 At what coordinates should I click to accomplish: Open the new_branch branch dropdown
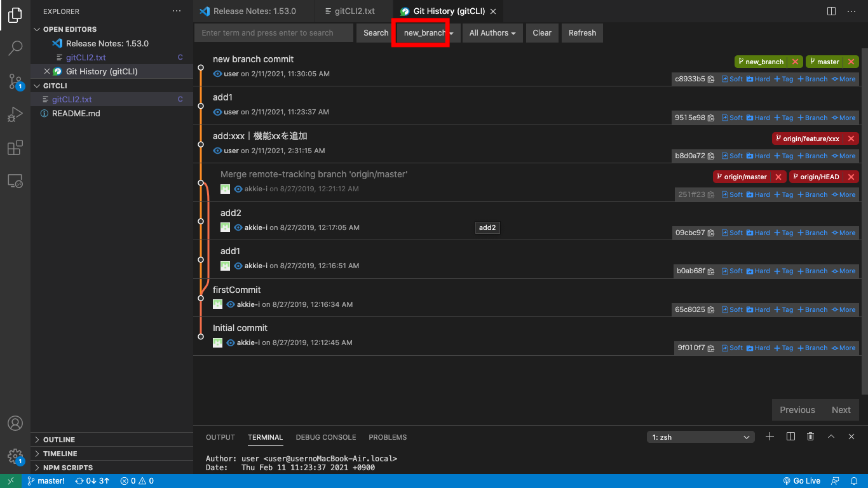pyautogui.click(x=428, y=33)
